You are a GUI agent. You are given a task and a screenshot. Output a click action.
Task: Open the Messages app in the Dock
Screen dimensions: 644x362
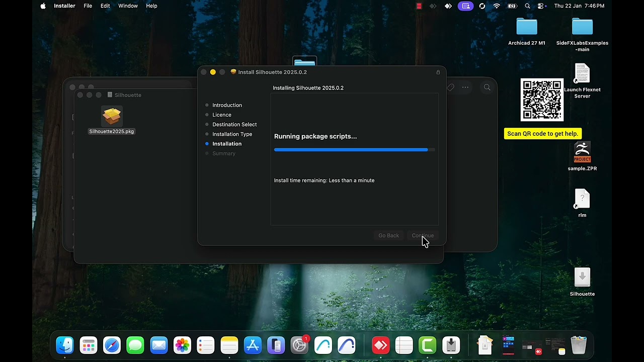135,345
